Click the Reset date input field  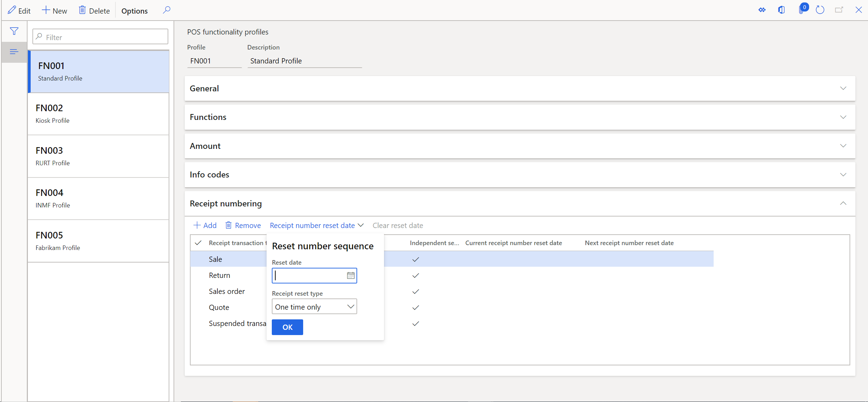tap(314, 275)
